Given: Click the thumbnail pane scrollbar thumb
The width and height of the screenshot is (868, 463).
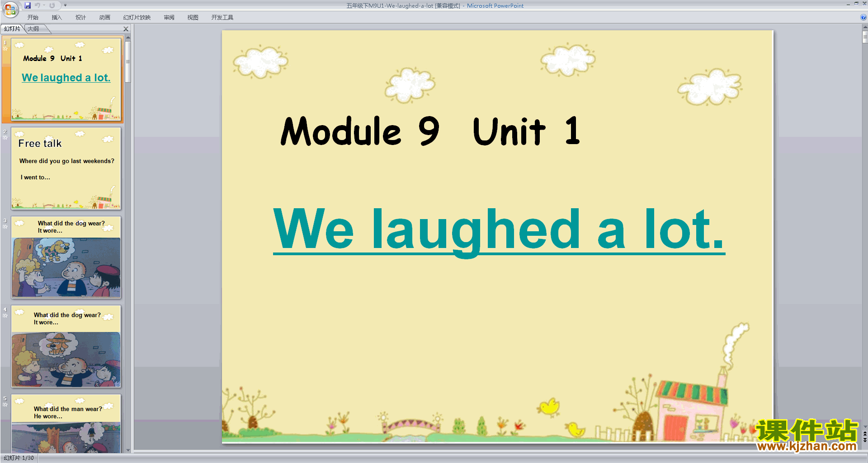Looking at the screenshot, I should (128, 62).
